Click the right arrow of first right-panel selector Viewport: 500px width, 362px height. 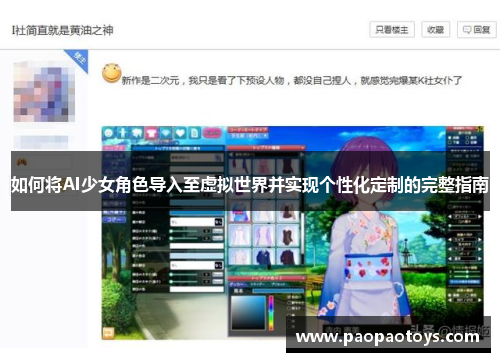479,217
